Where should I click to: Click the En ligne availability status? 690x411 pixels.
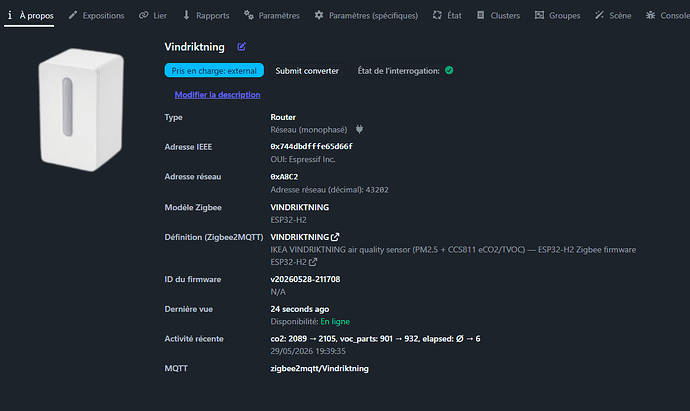tap(335, 321)
